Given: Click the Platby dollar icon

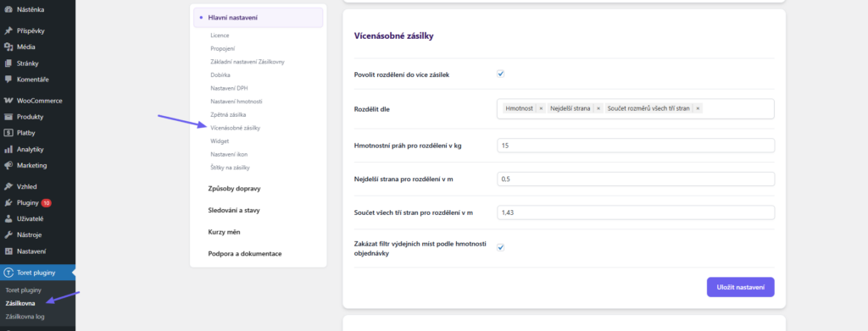Looking at the screenshot, I should 8,133.
